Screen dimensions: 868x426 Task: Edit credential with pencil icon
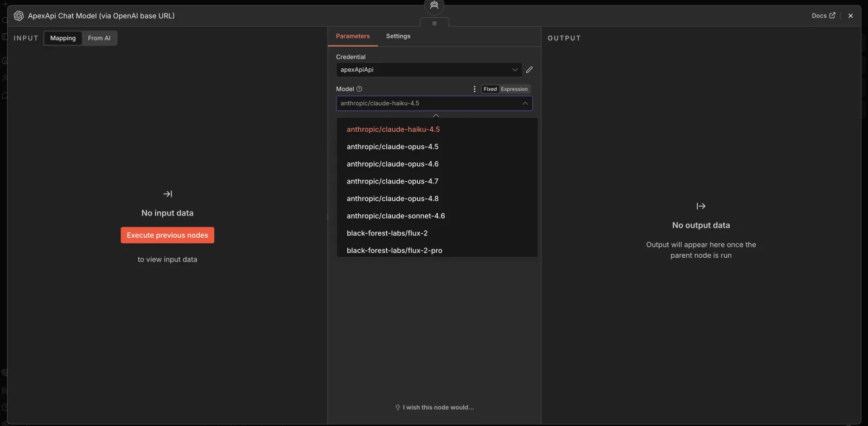pos(529,69)
